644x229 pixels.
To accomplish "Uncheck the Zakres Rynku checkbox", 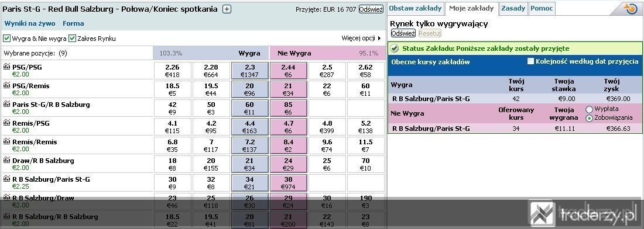I will pyautogui.click(x=72, y=39).
